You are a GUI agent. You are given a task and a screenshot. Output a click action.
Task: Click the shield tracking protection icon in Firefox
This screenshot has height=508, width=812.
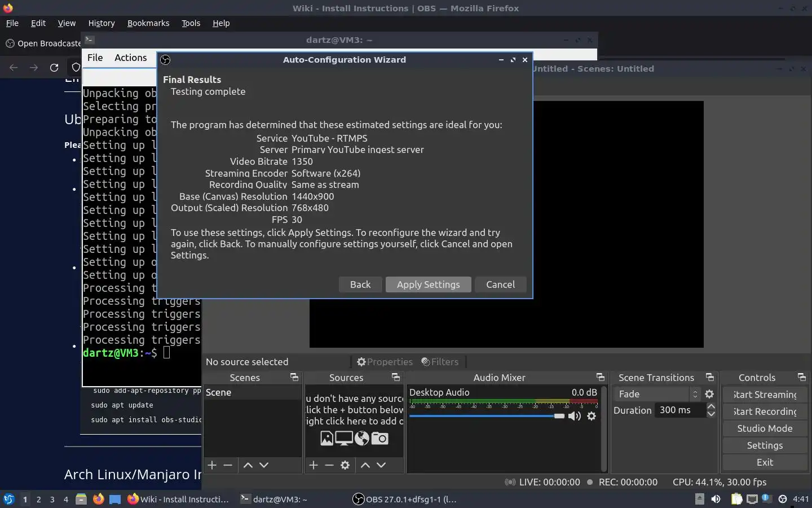coord(76,68)
